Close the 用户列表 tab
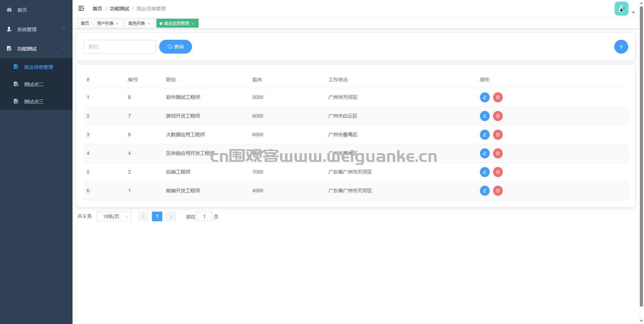The image size is (644, 324). [x=117, y=24]
